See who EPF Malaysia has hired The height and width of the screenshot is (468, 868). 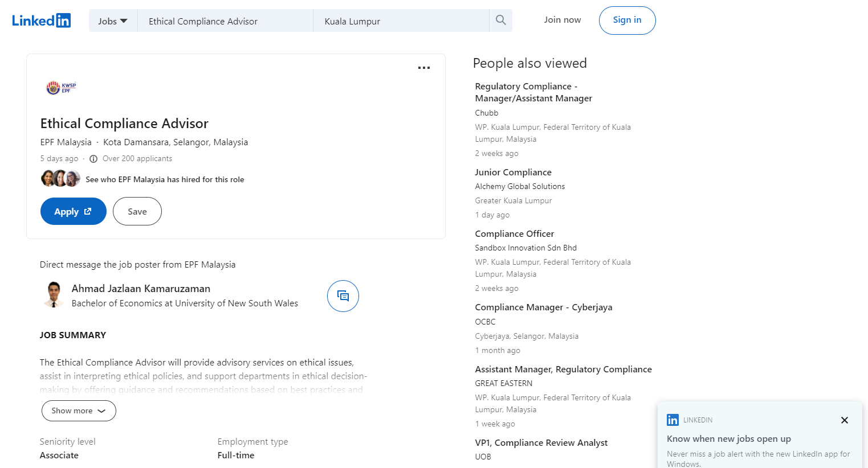[165, 179]
